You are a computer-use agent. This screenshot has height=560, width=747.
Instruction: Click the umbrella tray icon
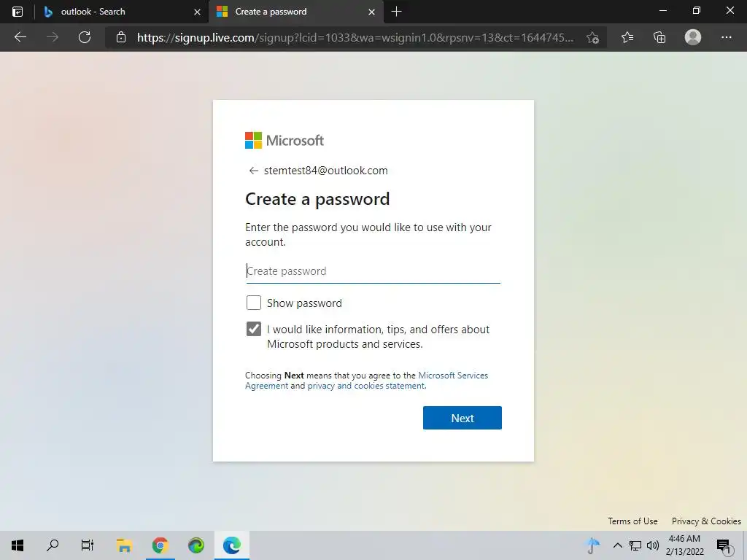[593, 545]
